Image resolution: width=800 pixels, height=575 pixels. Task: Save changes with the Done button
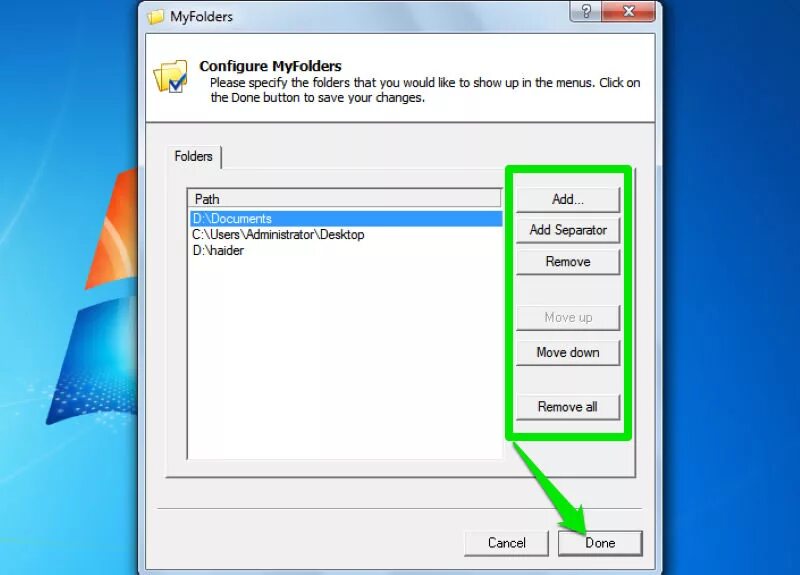click(x=600, y=543)
